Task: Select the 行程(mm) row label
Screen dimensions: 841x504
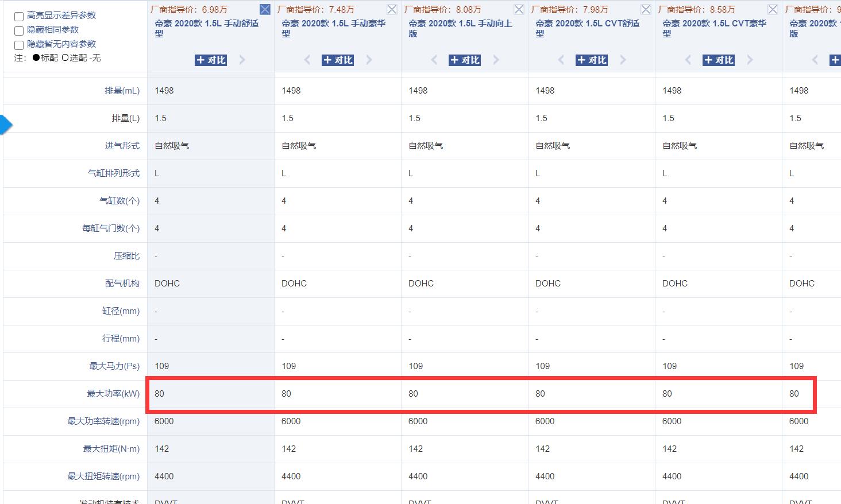Action: [121, 339]
